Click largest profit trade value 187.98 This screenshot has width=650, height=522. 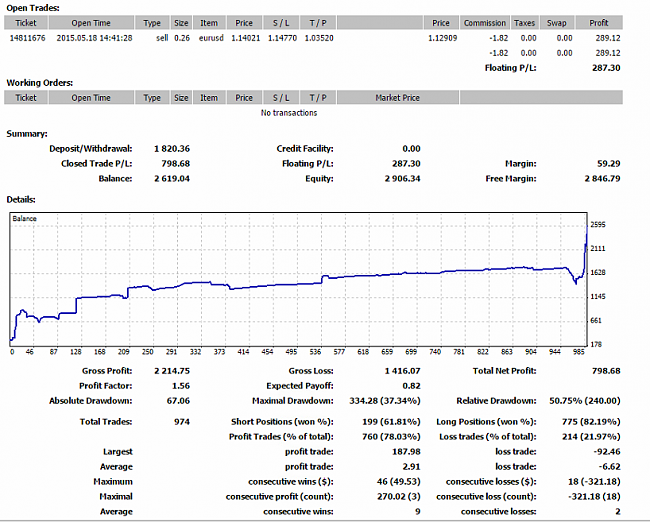click(406, 452)
